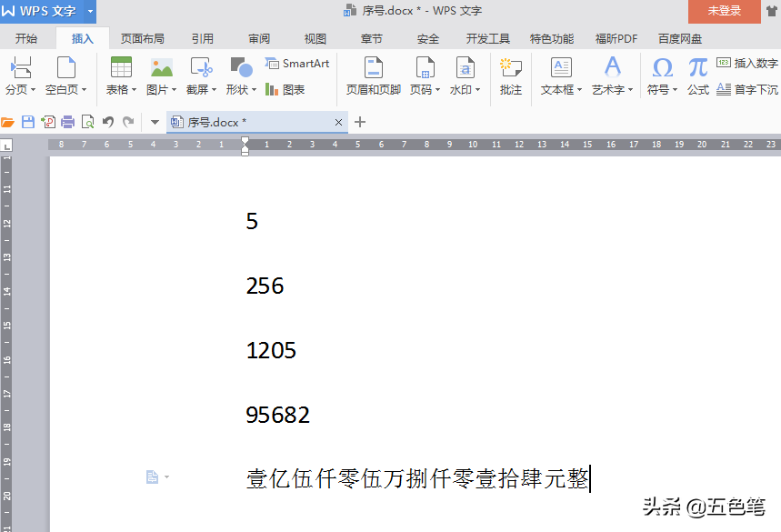The image size is (781, 532).
Task: Switch to the 视图 tab
Action: (315, 39)
